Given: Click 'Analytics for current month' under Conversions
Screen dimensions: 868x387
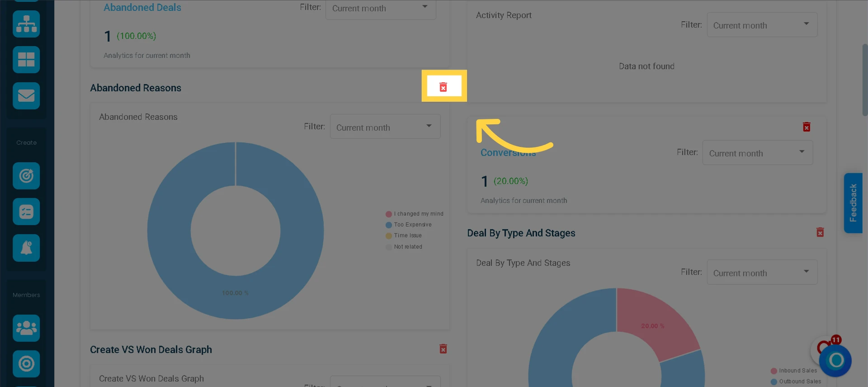Looking at the screenshot, I should tap(524, 201).
